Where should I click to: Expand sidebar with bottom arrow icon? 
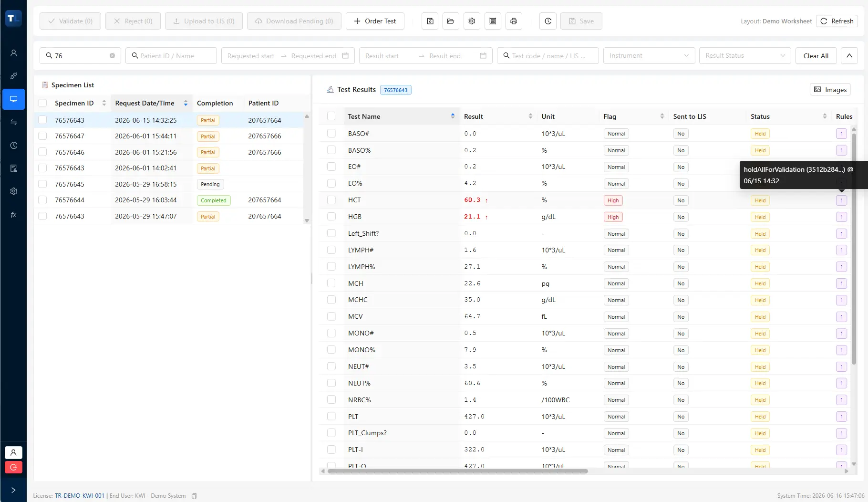pyautogui.click(x=13, y=490)
